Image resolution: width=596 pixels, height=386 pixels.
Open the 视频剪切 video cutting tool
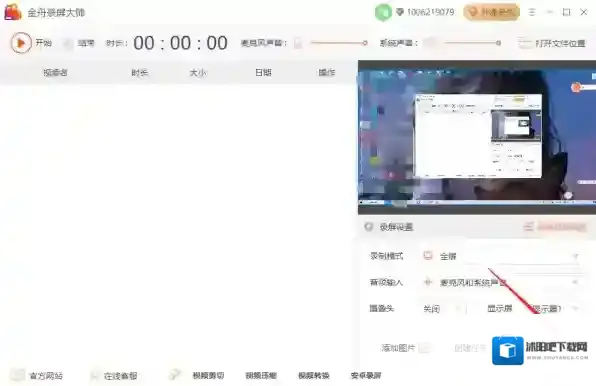pos(208,375)
